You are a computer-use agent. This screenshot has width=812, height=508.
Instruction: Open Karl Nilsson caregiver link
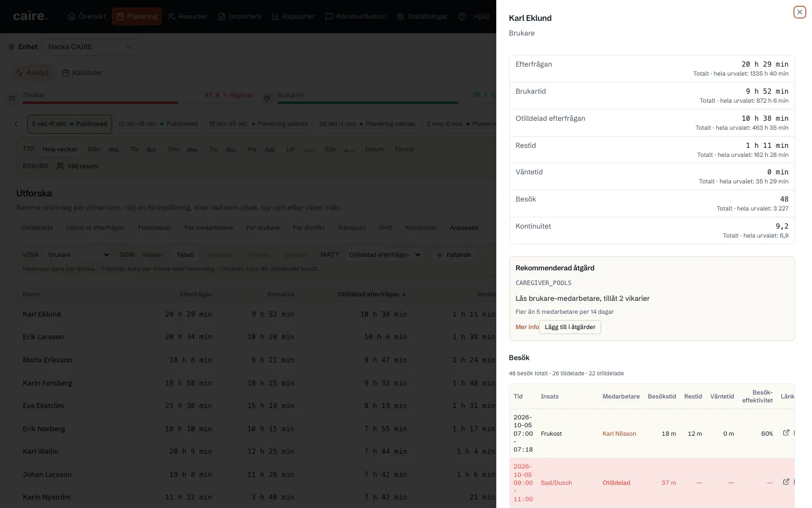click(x=619, y=433)
